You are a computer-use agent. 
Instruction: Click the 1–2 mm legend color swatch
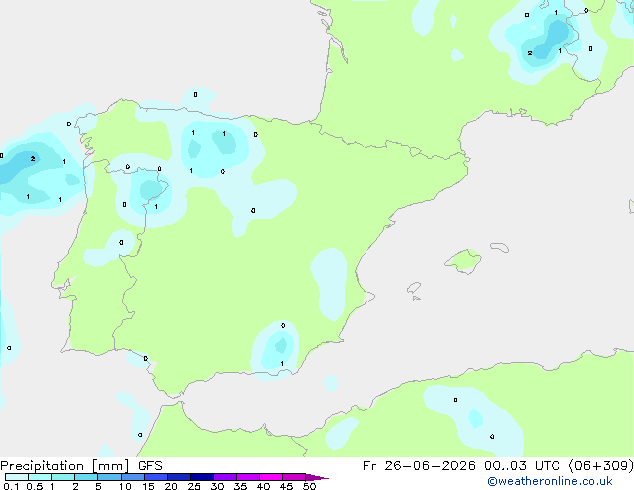(x=63, y=477)
